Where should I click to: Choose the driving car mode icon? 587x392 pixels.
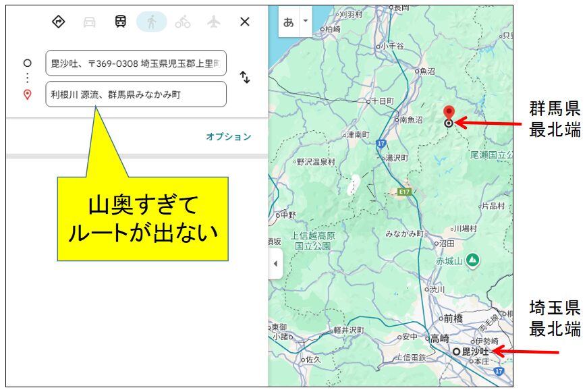[89, 22]
